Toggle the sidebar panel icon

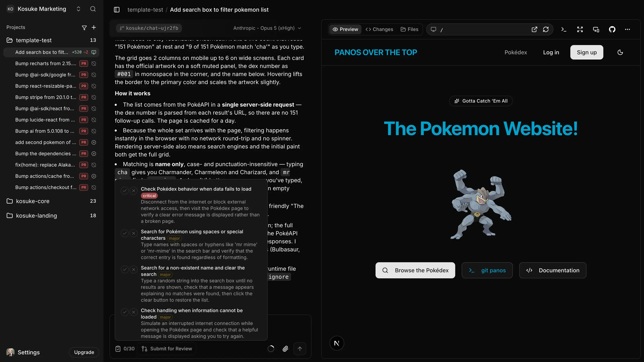[x=117, y=10]
